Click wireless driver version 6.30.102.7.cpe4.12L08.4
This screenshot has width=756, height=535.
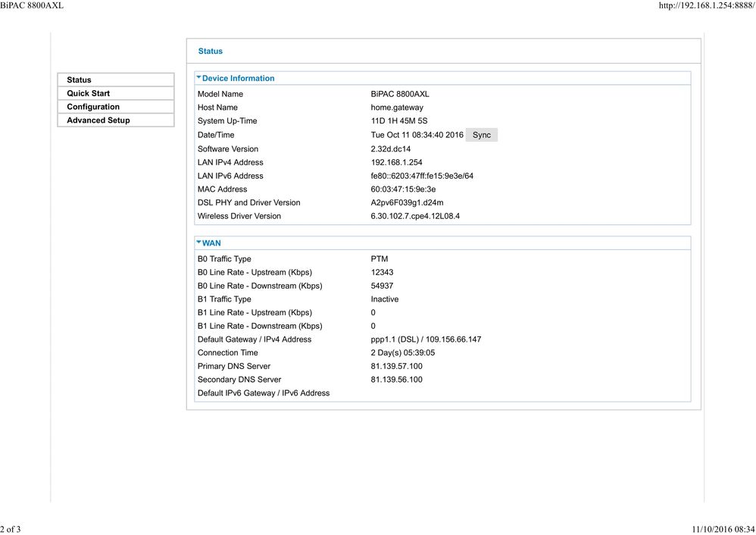(415, 216)
